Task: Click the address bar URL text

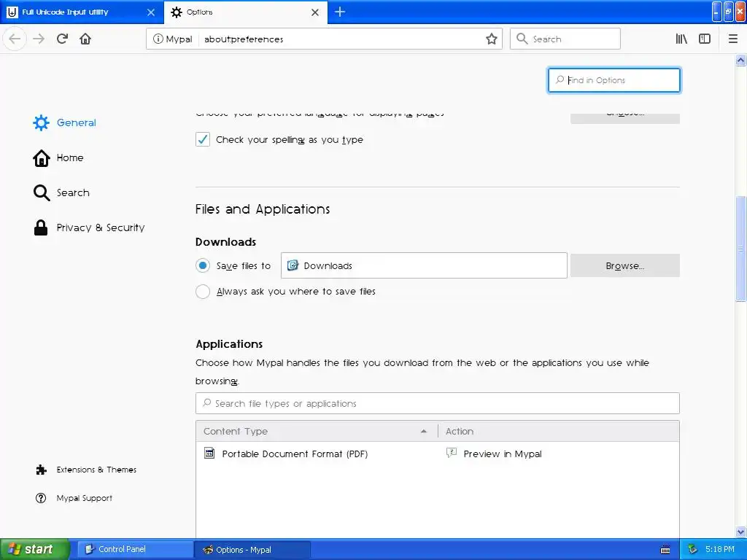Action: (244, 39)
